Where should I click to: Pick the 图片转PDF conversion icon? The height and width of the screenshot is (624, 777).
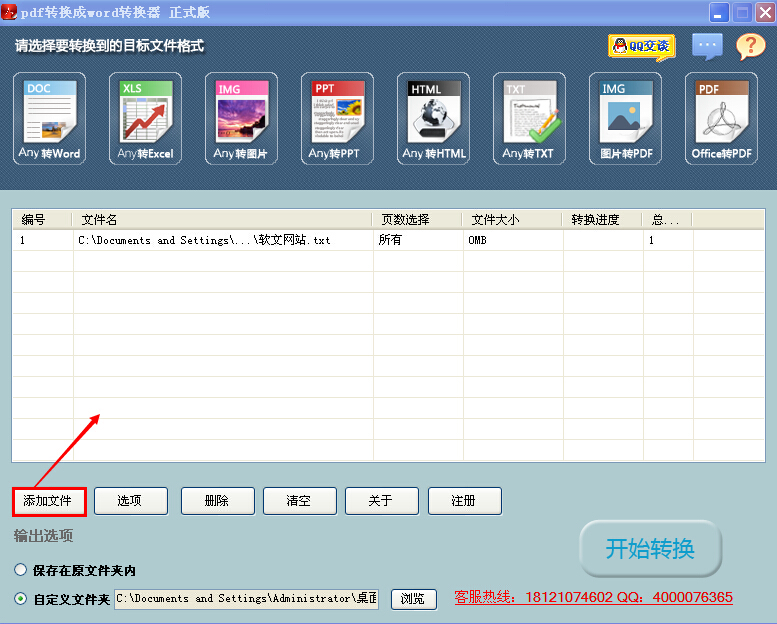pyautogui.click(x=625, y=120)
